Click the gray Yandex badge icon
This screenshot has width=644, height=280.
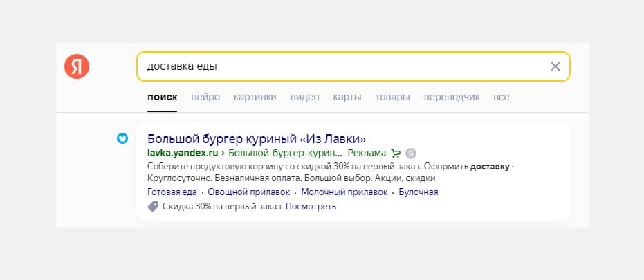click(411, 153)
